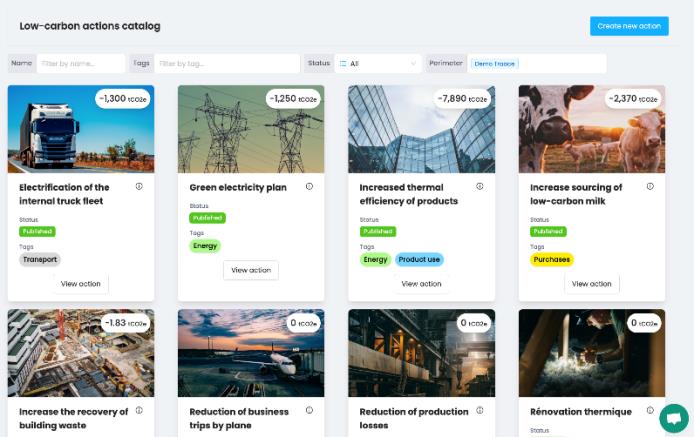694x437 pixels.
Task: Click info icon next to Green electricity plan
Action: point(309,186)
